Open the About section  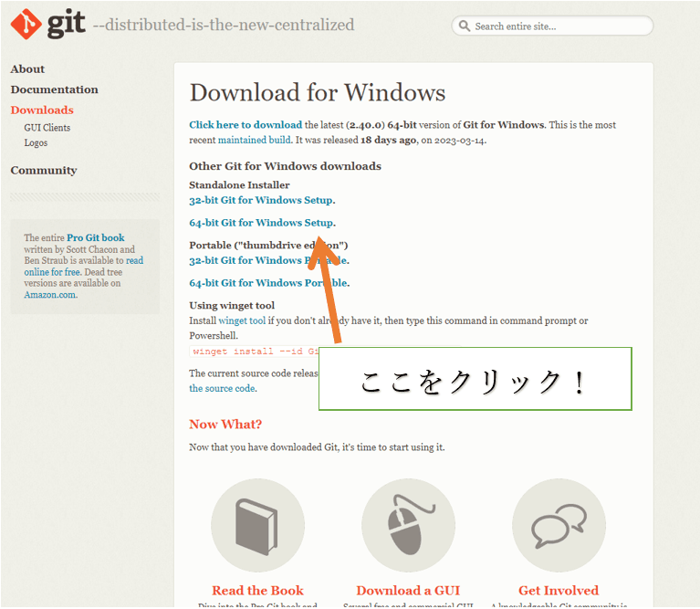(27, 69)
